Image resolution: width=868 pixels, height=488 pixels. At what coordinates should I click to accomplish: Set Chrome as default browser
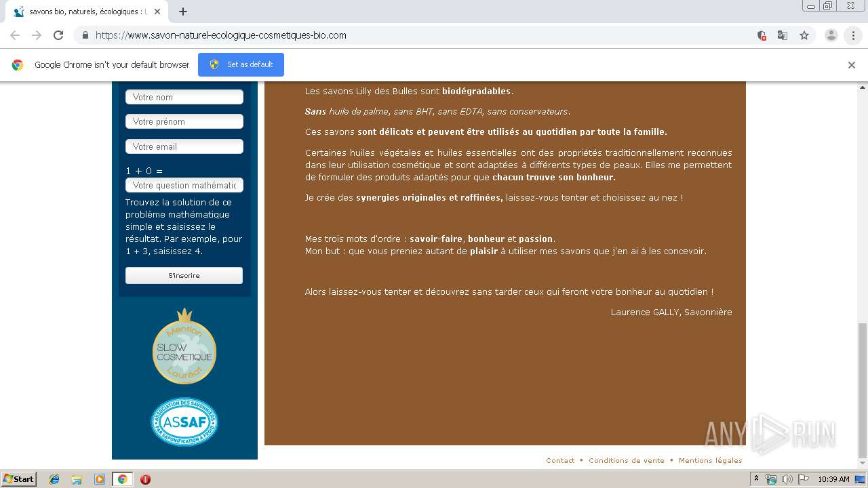click(241, 64)
